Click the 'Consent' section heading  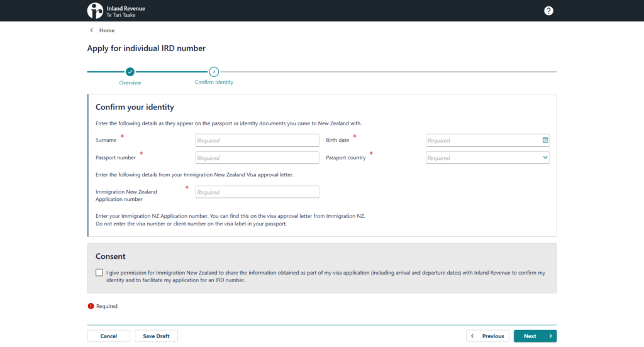(x=111, y=256)
